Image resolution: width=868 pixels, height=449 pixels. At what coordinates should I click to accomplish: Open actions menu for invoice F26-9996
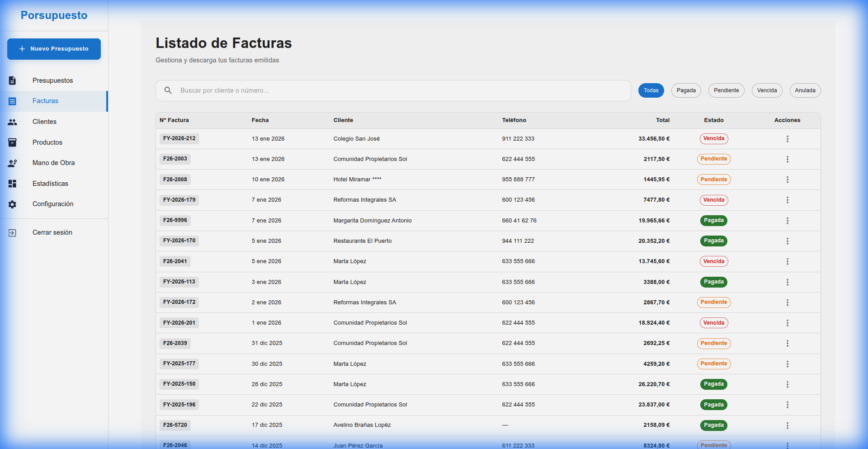(x=787, y=221)
